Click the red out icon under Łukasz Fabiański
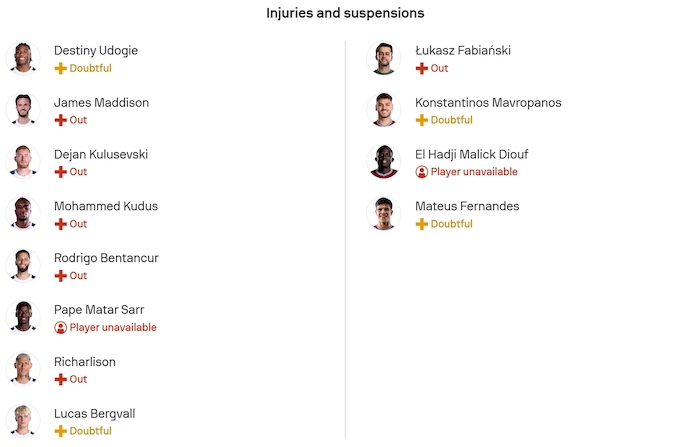Viewport: 690px width, 447px height. [x=421, y=68]
